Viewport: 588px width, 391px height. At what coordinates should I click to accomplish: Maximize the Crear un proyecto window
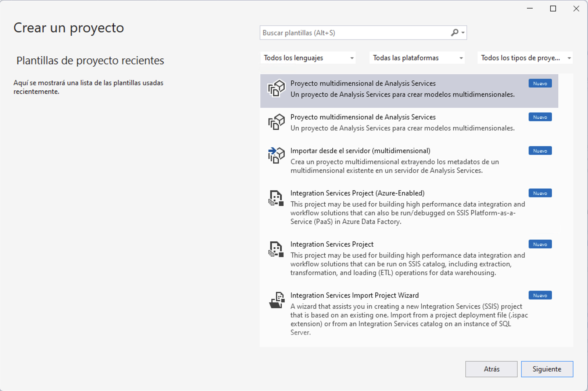pyautogui.click(x=553, y=9)
